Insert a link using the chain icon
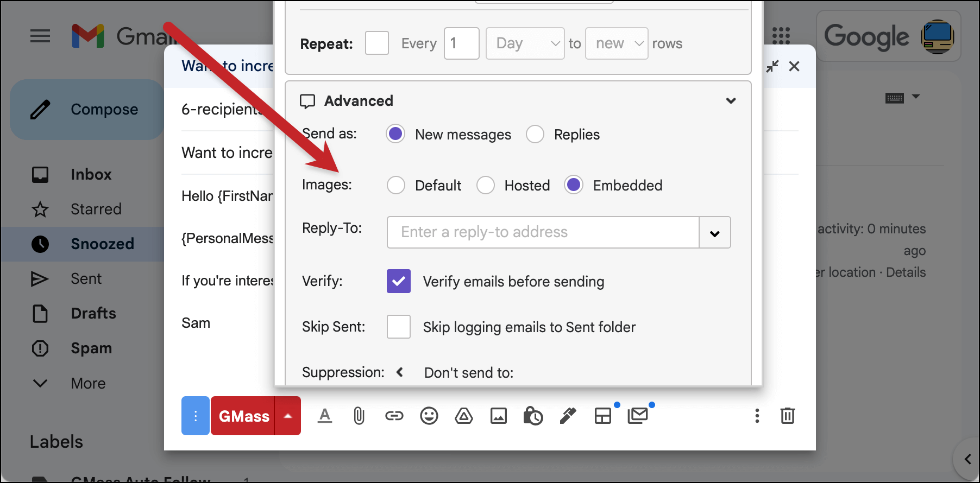 (x=394, y=416)
